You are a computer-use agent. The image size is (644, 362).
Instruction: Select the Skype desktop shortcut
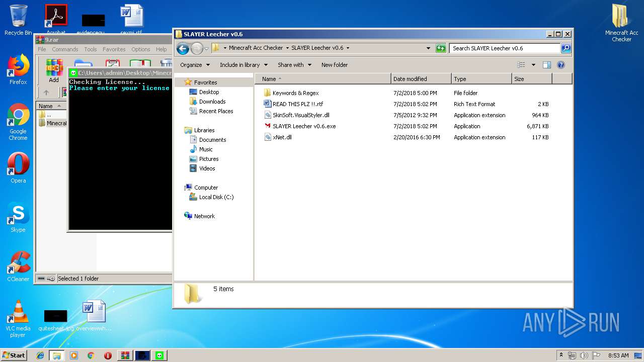18,217
